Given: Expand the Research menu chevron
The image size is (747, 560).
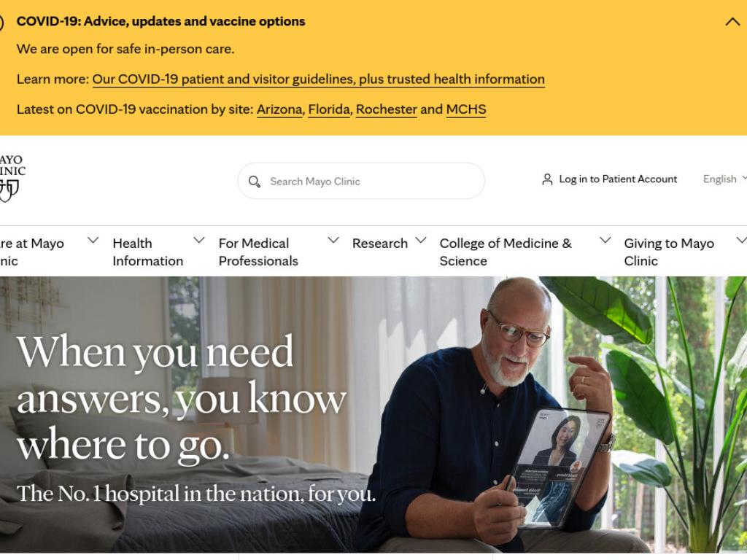Looking at the screenshot, I should [421, 240].
